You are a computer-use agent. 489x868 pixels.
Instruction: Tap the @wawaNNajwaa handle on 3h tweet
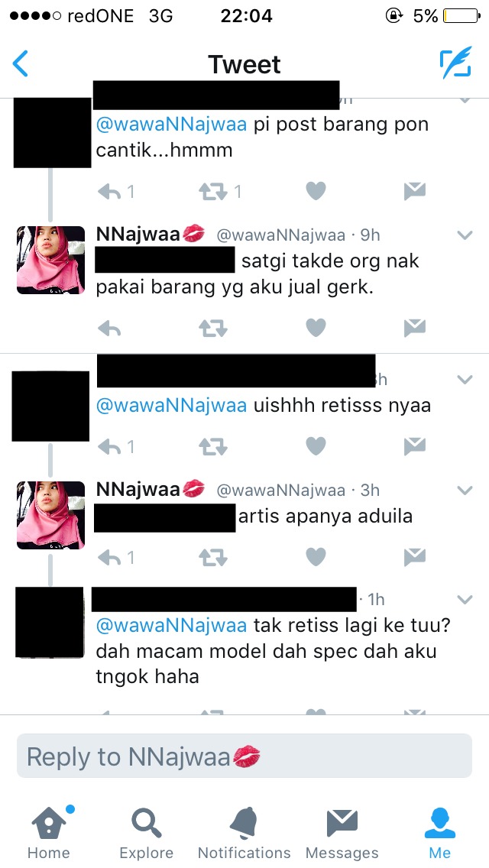pos(280,490)
